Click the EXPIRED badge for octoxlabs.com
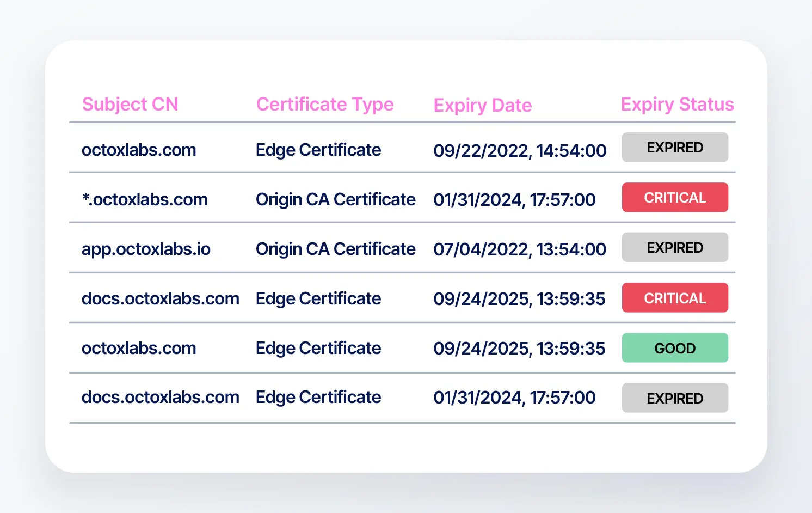Screen dimensions: 812x513 (x=675, y=147)
